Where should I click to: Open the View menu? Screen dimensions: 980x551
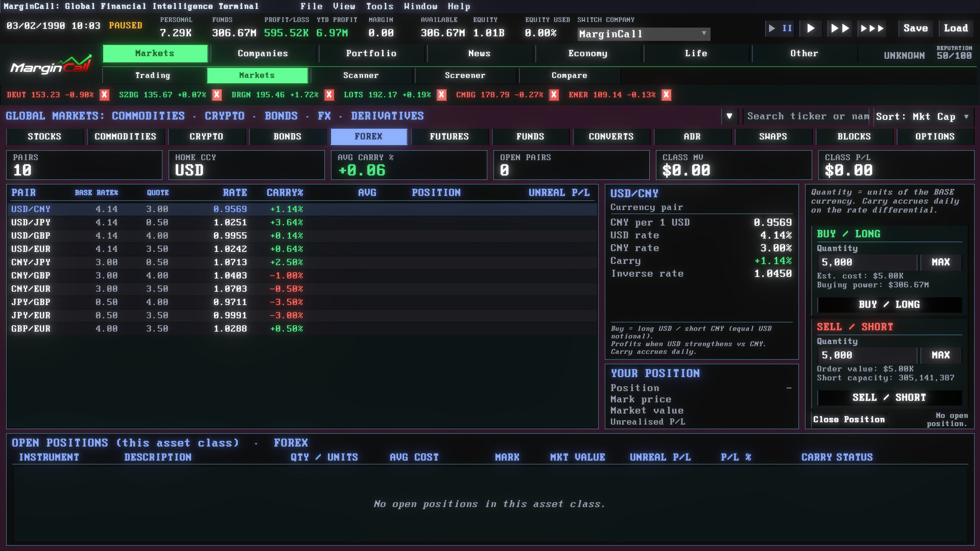pos(344,6)
